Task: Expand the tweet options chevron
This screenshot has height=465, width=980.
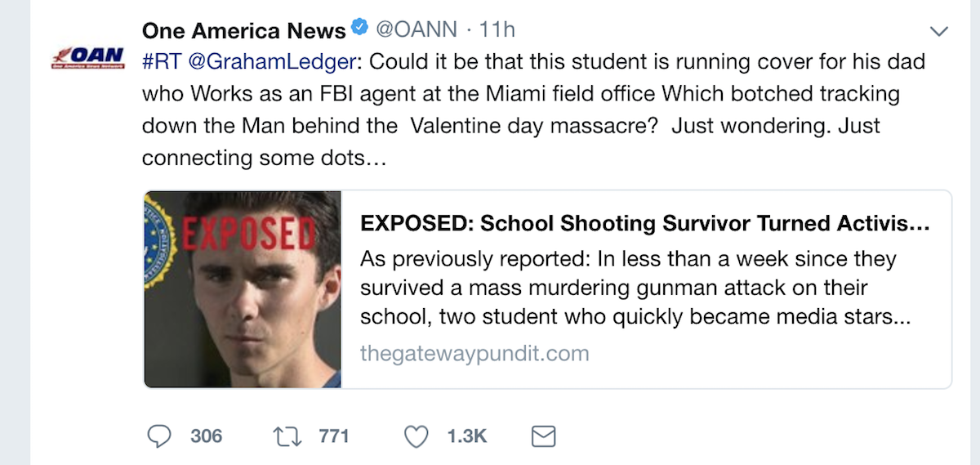Action: 939,31
